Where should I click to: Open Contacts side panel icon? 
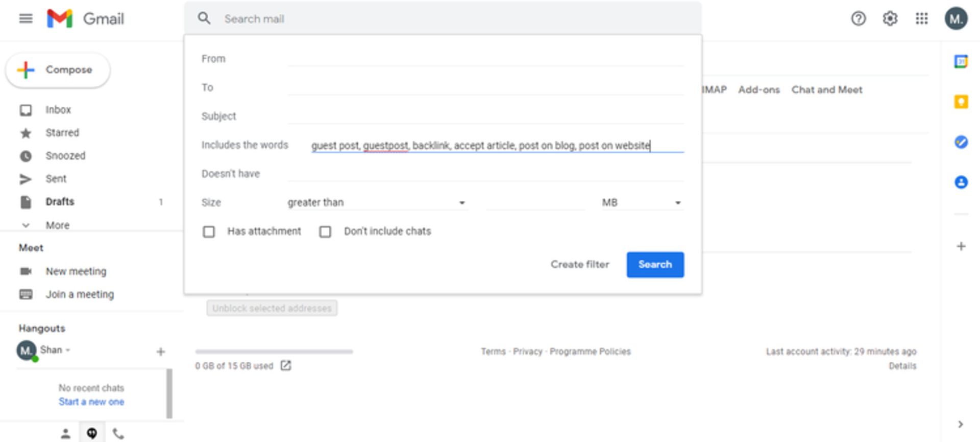[x=961, y=182]
